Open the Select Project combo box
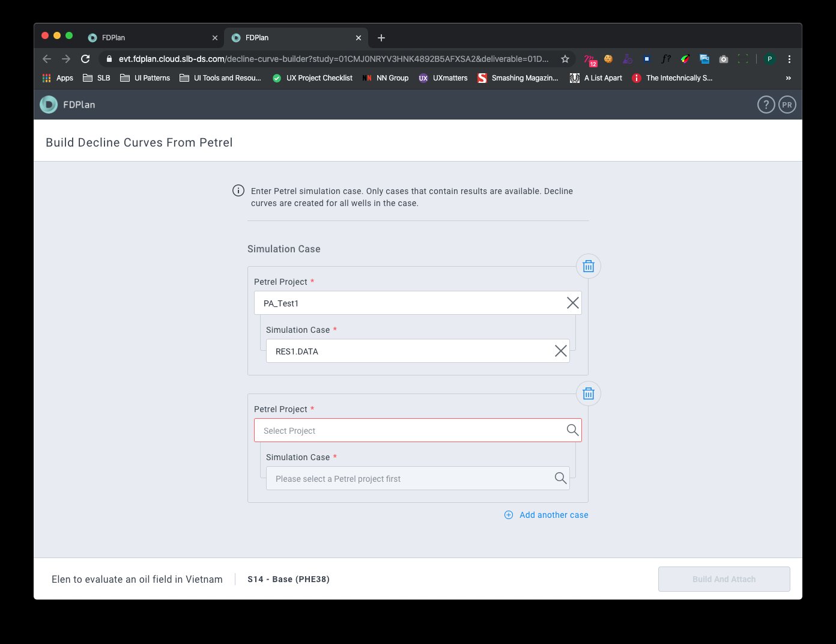 tap(418, 430)
